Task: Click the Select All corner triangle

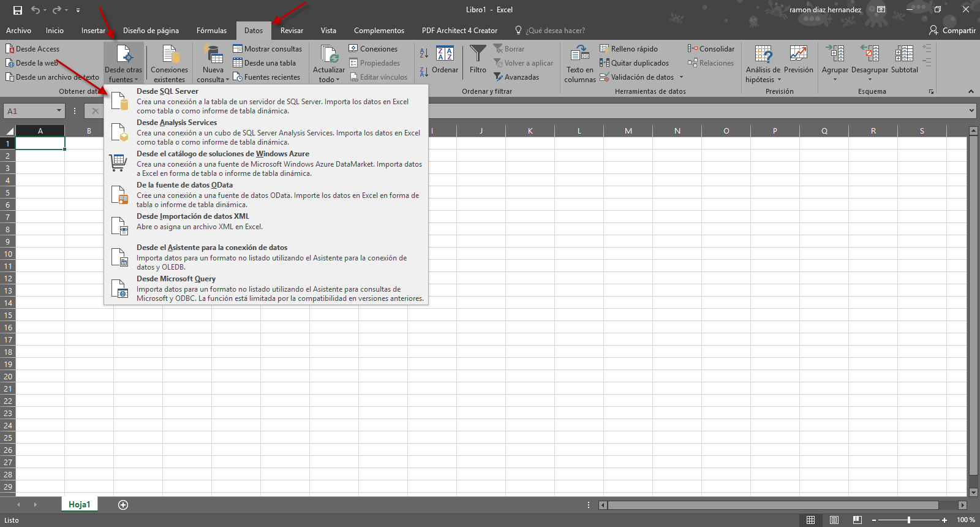Action: point(9,131)
